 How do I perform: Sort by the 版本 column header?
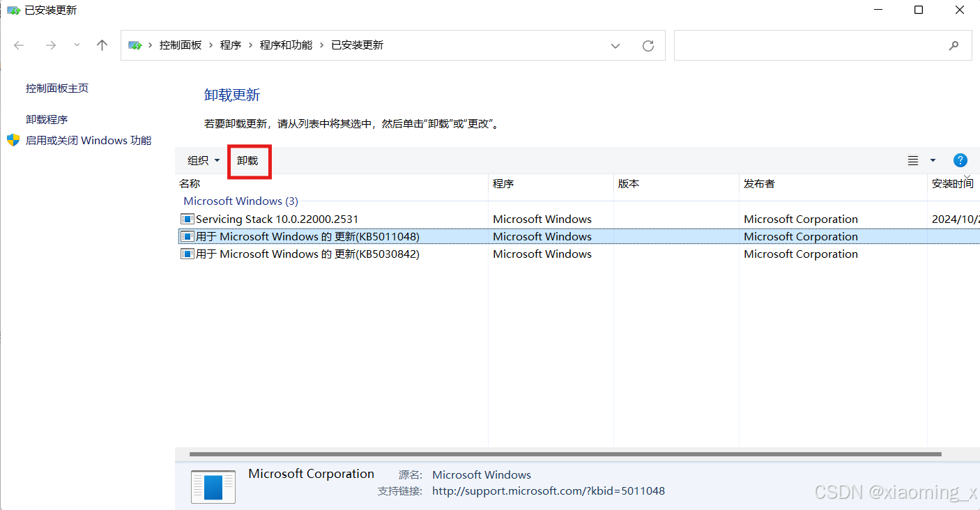(x=676, y=184)
